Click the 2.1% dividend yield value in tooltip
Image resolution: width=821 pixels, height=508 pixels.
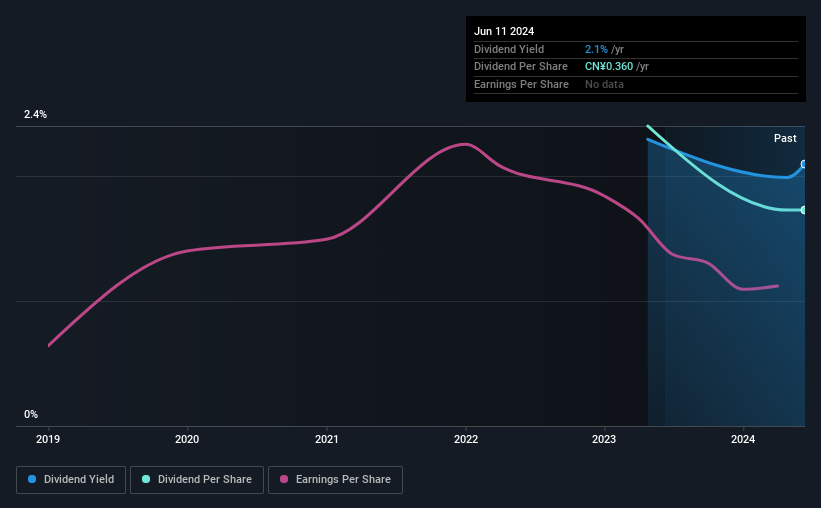(x=596, y=49)
